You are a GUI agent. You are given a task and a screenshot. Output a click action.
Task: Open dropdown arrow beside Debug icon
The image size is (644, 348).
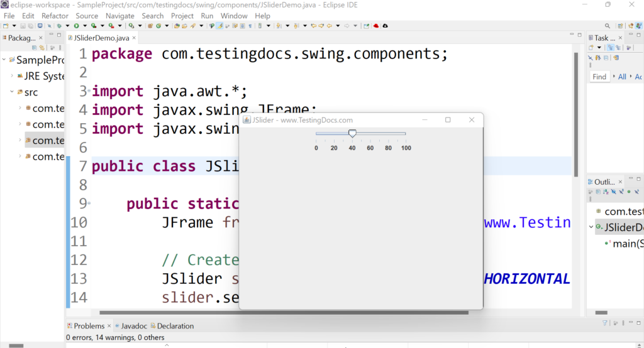pos(67,26)
